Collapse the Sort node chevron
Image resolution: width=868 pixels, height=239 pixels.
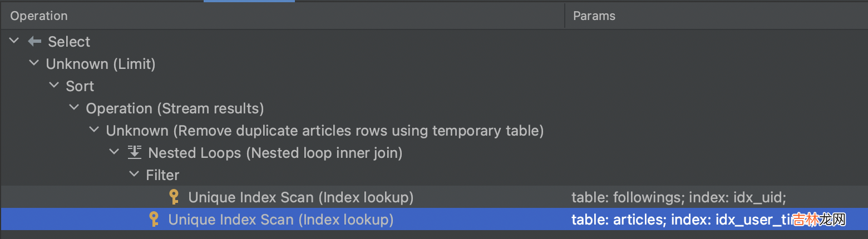pyautogui.click(x=55, y=86)
